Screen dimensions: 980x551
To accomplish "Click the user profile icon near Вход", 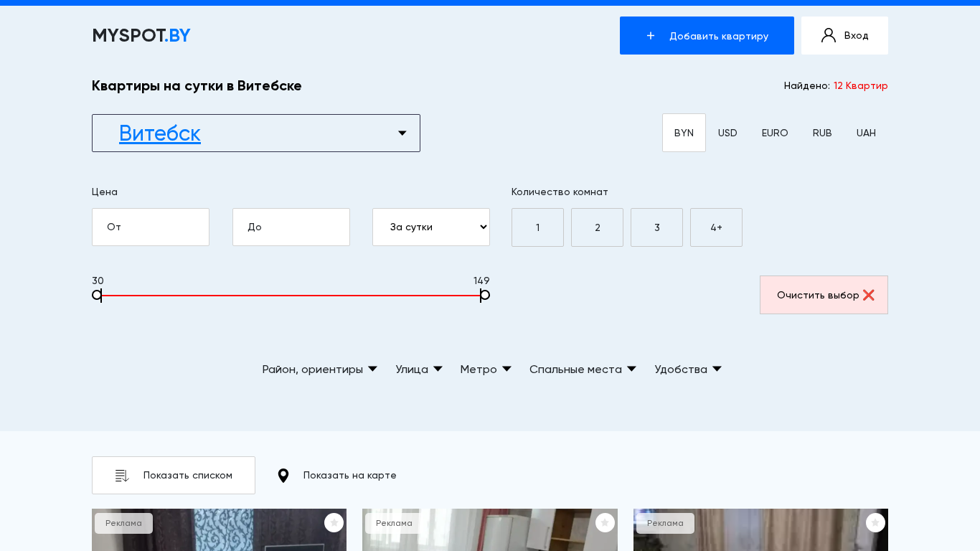I will point(829,35).
